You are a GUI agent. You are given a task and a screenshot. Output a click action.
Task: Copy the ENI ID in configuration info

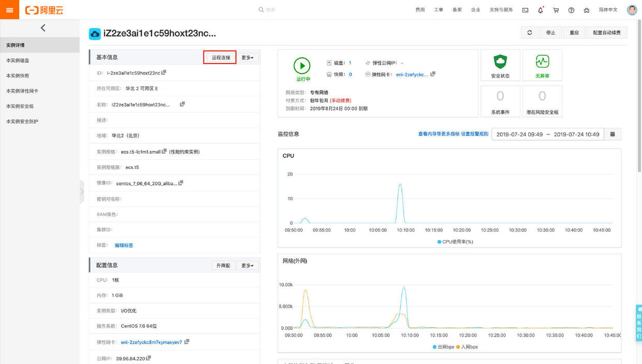[187, 342]
